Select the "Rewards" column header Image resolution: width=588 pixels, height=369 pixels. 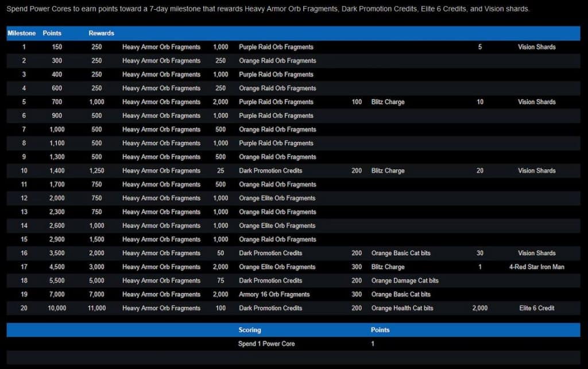tap(101, 33)
